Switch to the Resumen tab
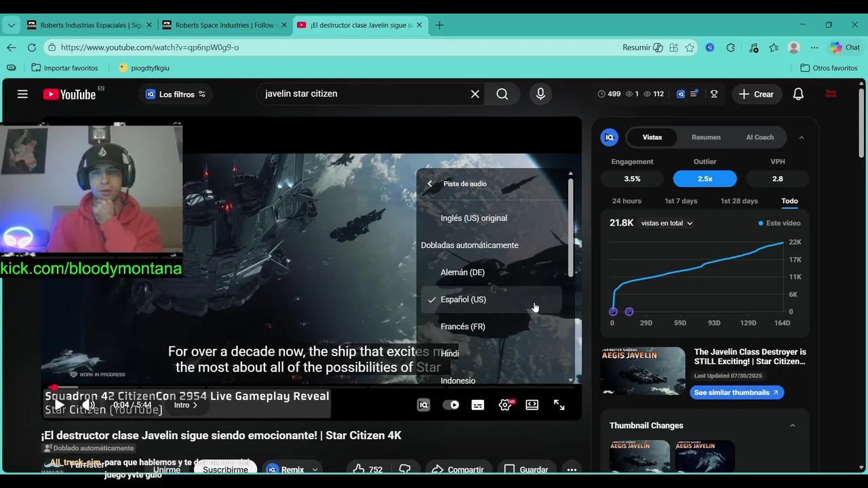 click(706, 138)
